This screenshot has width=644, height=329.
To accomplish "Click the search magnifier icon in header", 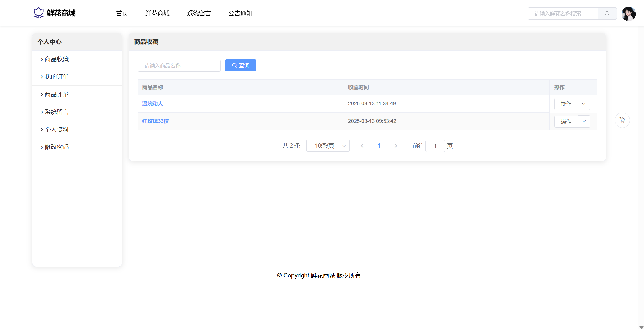I will click(607, 14).
